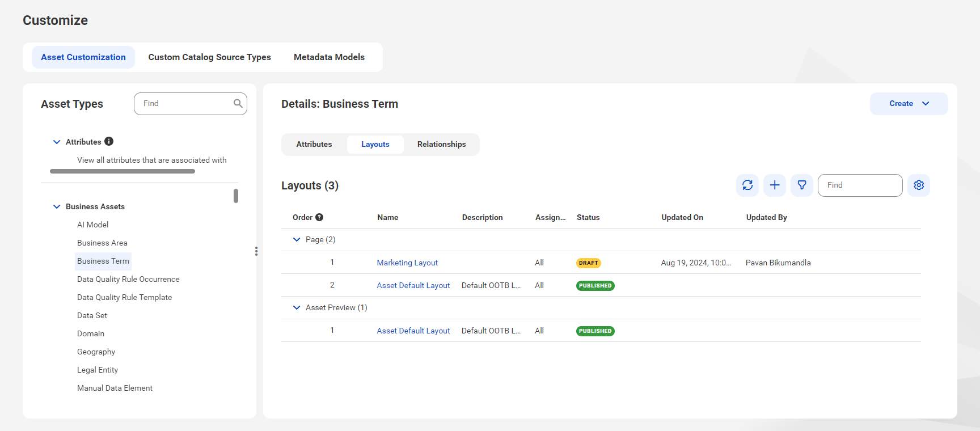This screenshot has height=431, width=980.
Task: Select Data Set asset type
Action: tap(92, 315)
